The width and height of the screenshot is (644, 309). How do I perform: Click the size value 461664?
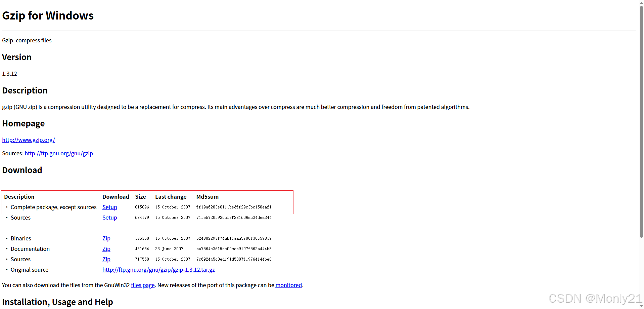pyautogui.click(x=142, y=249)
